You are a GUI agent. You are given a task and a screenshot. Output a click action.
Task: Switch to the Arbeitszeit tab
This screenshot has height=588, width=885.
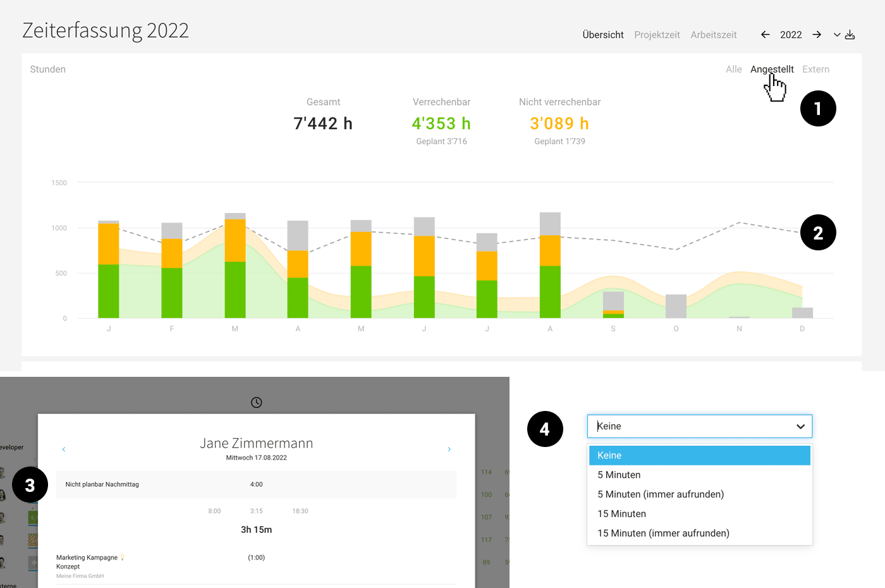click(714, 35)
